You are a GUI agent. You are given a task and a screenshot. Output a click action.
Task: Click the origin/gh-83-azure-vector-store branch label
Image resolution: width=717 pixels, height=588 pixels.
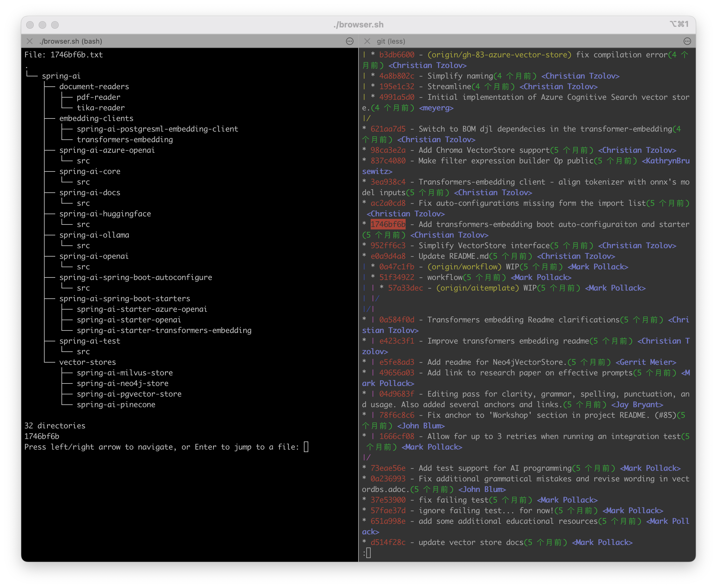tap(499, 55)
